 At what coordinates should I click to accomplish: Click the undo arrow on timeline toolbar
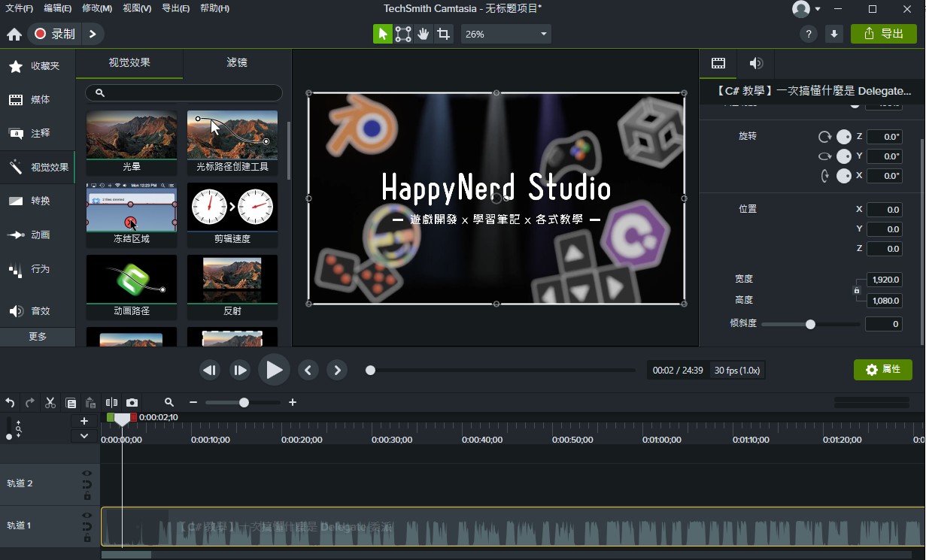tap(11, 403)
